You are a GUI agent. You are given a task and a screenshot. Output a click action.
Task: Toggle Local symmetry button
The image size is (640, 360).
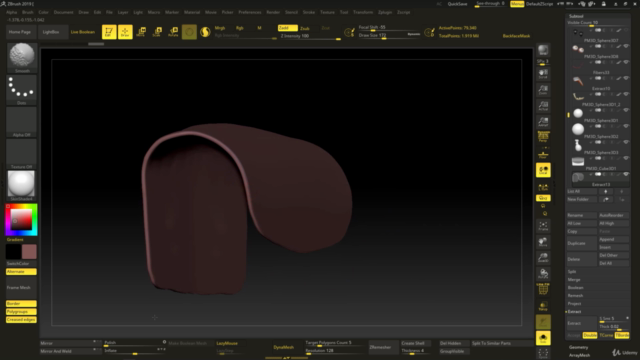(x=543, y=170)
